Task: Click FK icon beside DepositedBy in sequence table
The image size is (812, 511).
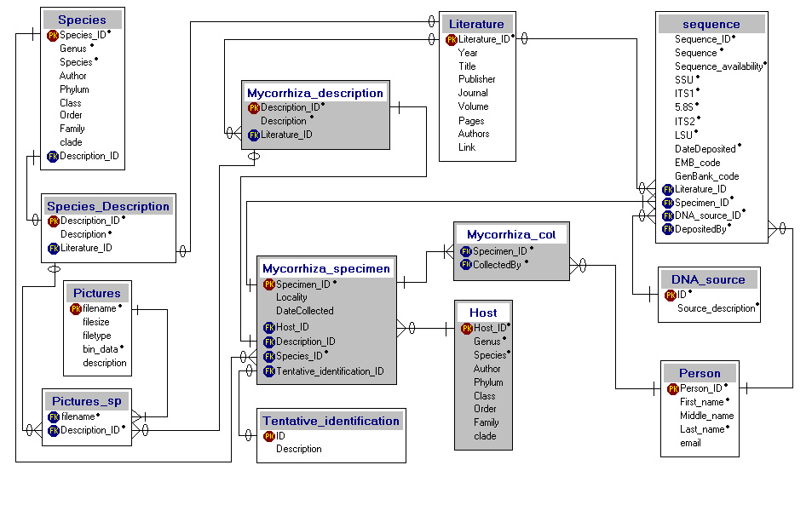Action: pos(667,229)
